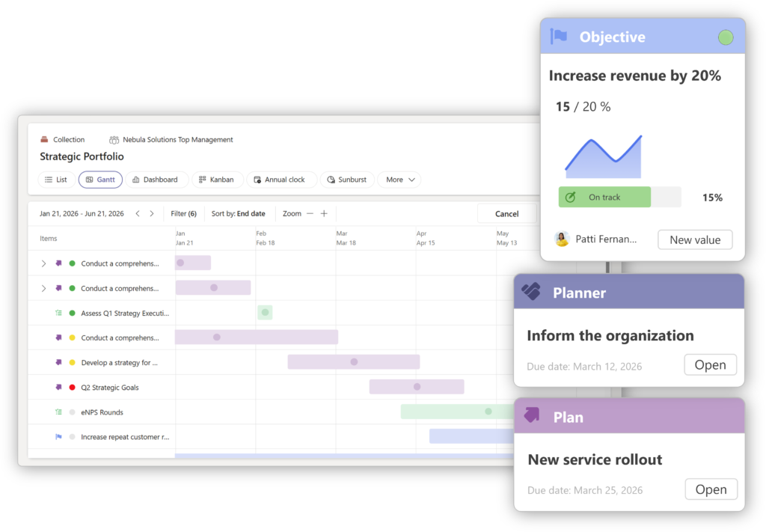Click the Plan card arrow icon
The image size is (766, 532).
point(532,415)
